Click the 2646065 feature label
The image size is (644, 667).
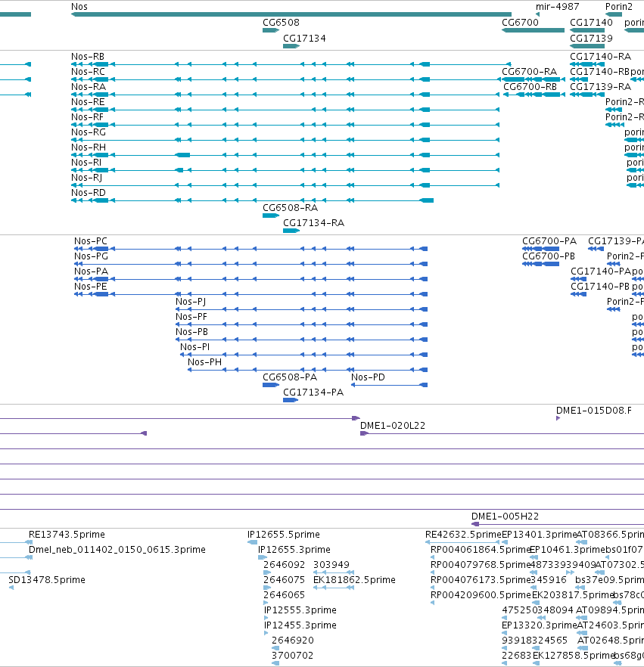(285, 594)
